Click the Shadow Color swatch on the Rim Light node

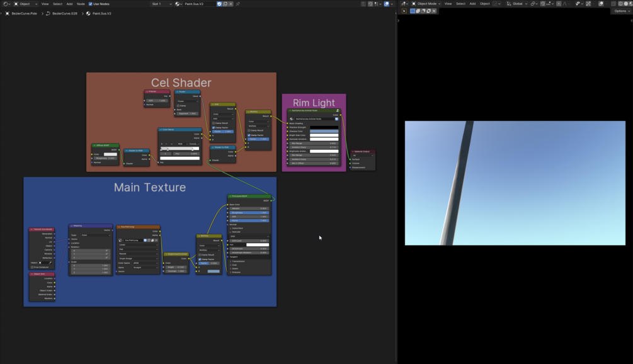point(324,131)
